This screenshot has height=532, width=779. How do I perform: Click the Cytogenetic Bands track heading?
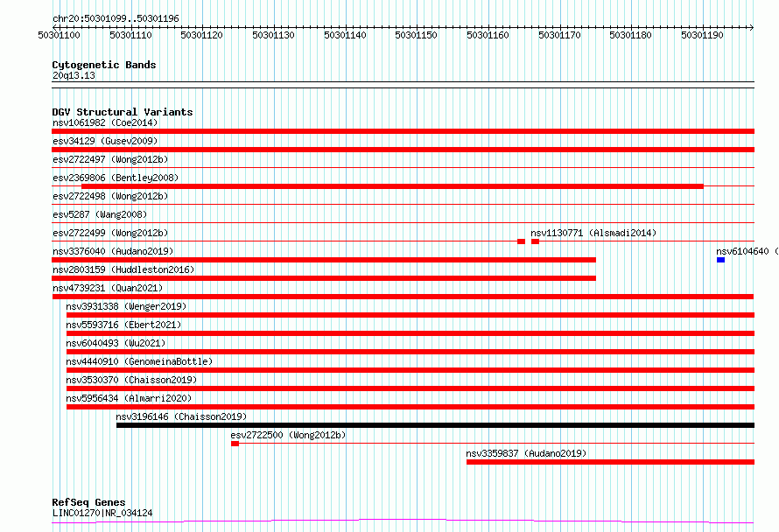[x=104, y=65]
